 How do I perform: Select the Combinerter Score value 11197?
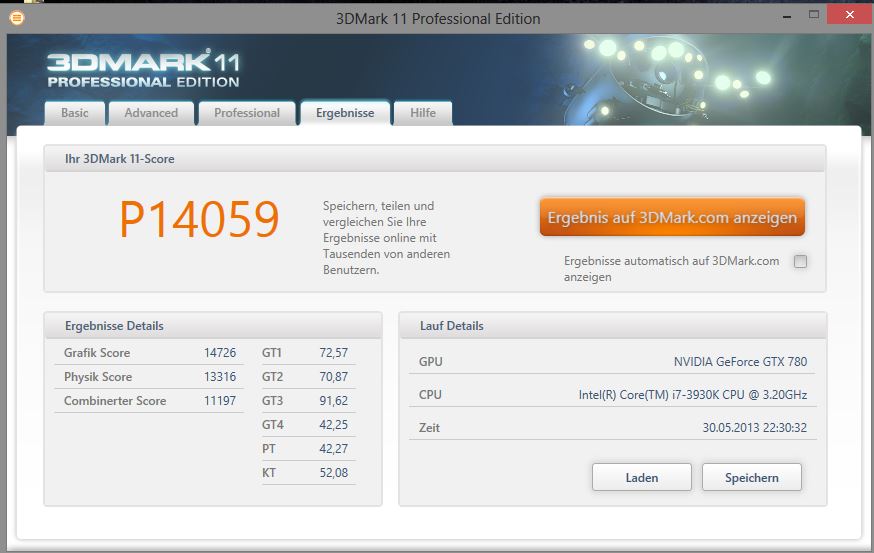click(220, 401)
